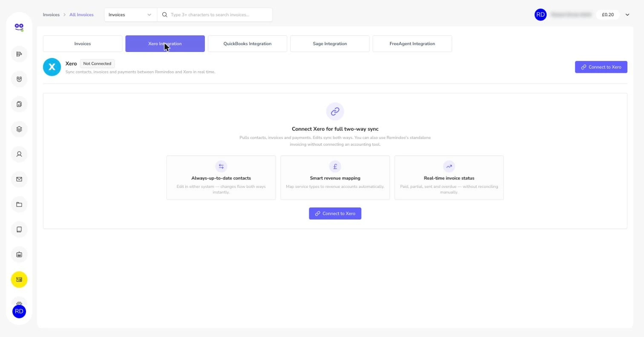Open the QuickBooks Integration tab
The image size is (644, 337).
247,44
